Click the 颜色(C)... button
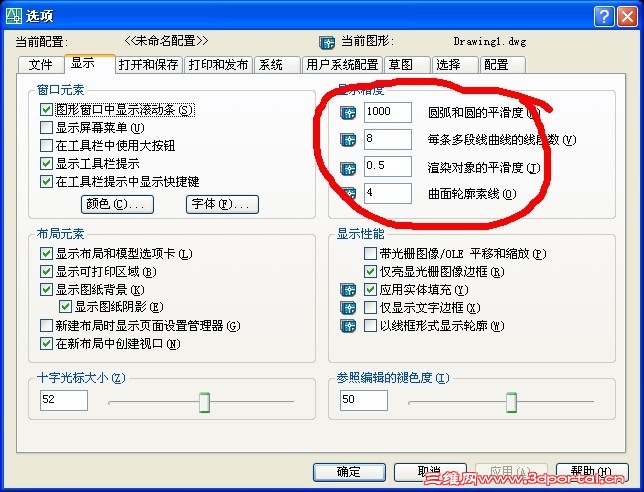 117,204
